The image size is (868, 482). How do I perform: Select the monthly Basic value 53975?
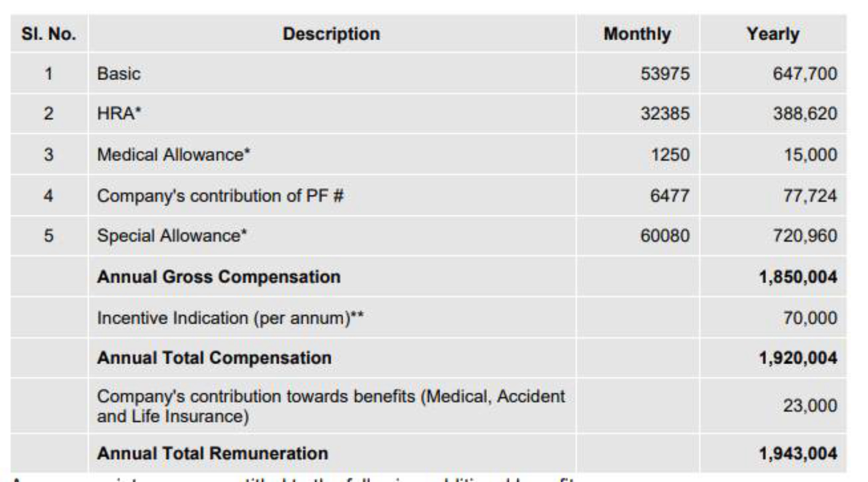coord(665,74)
